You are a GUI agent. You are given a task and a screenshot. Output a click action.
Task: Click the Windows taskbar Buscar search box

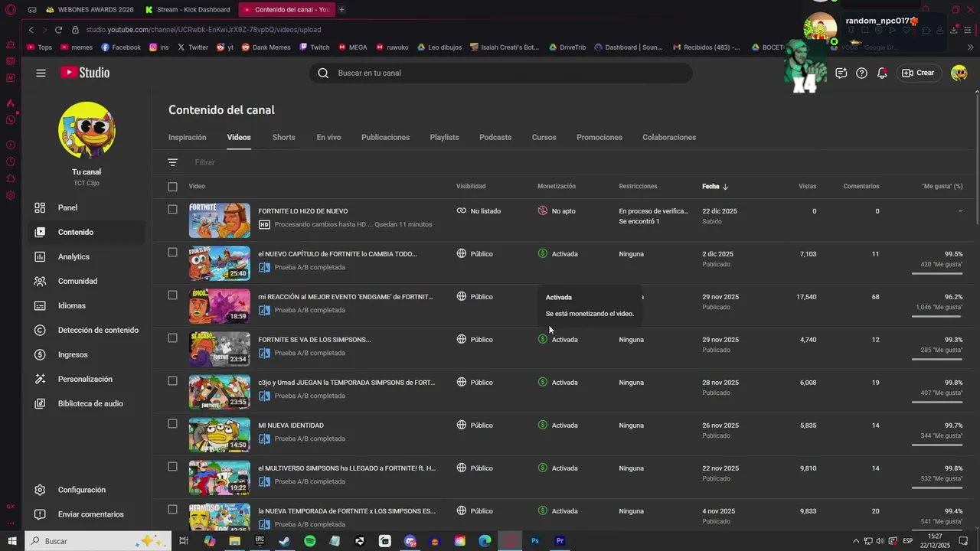(x=100, y=541)
